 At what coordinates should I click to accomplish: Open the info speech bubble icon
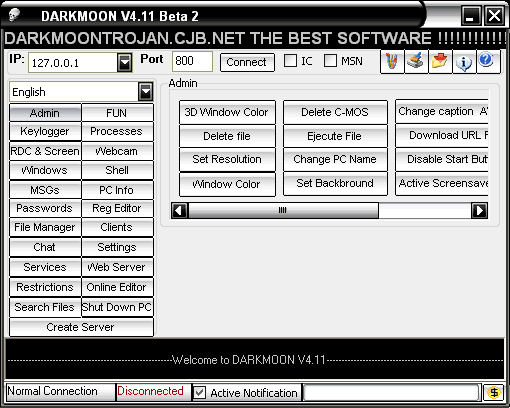[464, 62]
